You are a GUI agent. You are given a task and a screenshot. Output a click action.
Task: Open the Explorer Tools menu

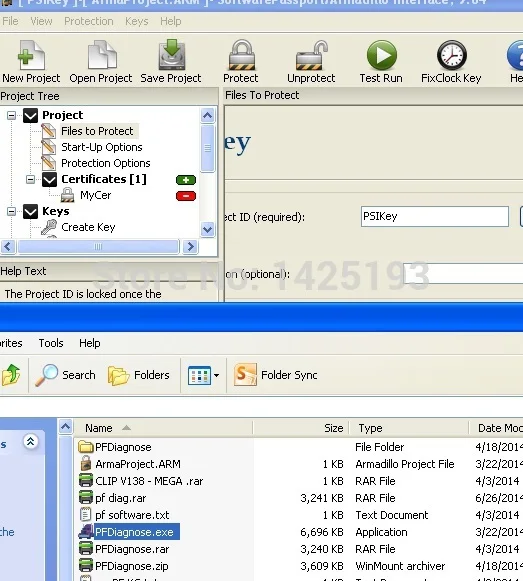pos(51,343)
